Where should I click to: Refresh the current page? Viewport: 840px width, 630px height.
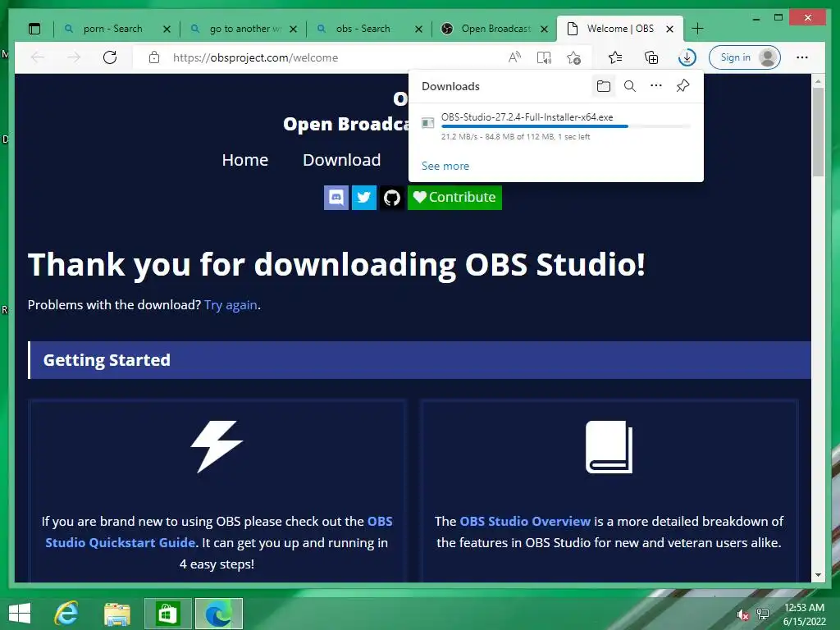(x=110, y=57)
